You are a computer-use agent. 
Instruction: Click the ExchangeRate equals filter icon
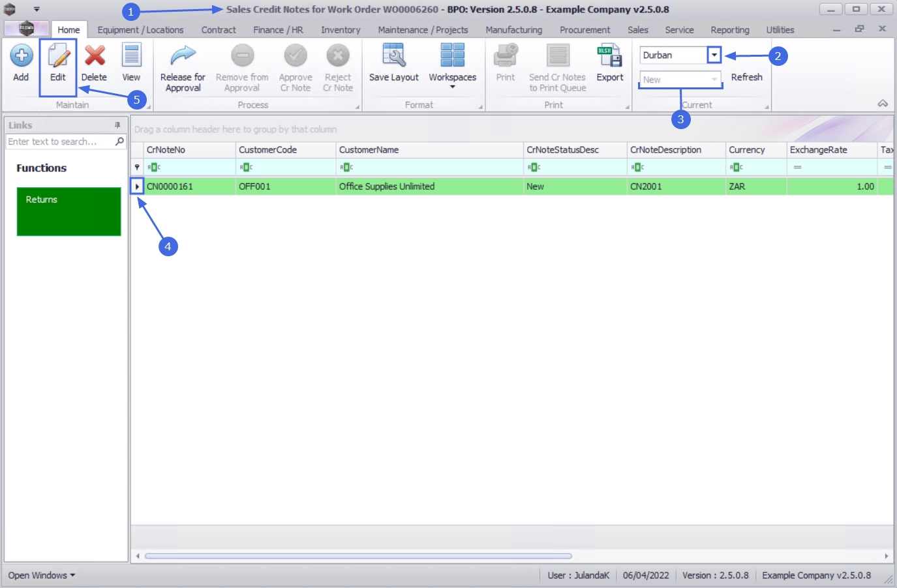tap(797, 168)
